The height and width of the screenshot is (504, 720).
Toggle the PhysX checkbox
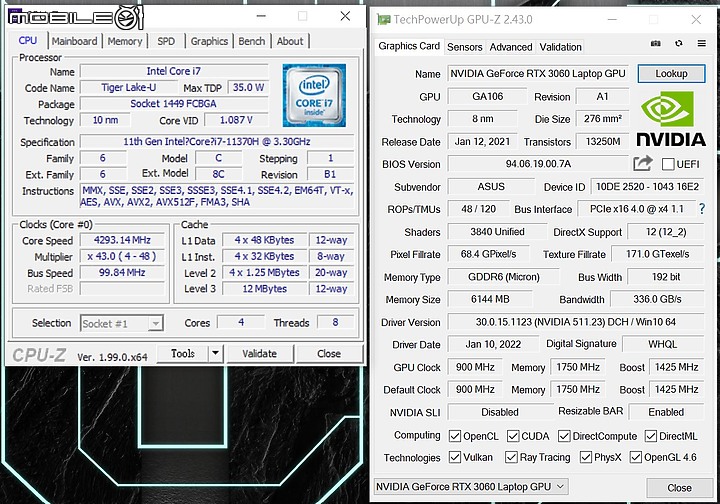point(585,457)
